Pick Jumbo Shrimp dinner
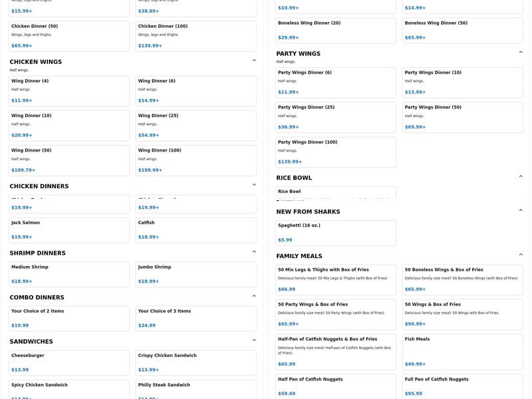 [196, 274]
